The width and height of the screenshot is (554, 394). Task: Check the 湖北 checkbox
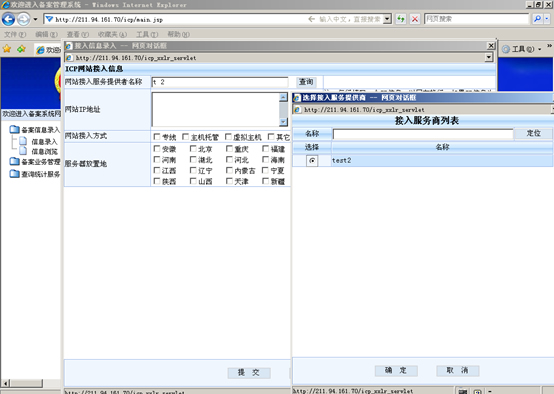(193, 160)
